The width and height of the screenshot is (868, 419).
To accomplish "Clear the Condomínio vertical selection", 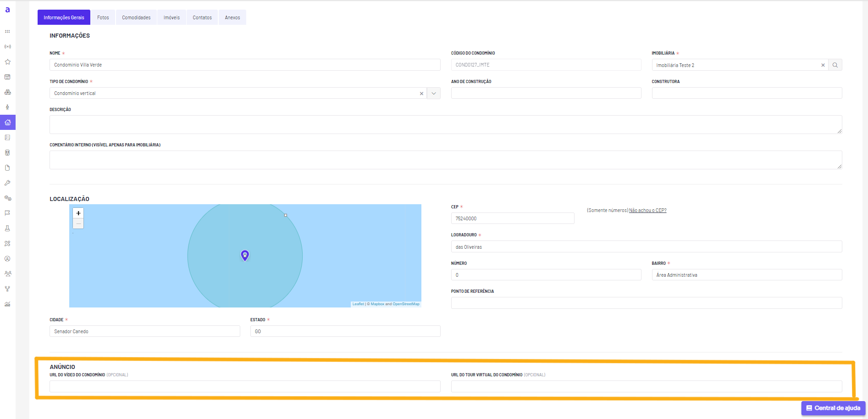I will click(x=421, y=94).
